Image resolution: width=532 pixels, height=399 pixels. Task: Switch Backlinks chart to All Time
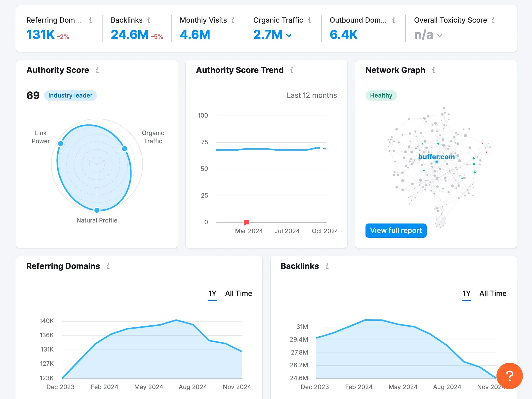[x=493, y=294]
